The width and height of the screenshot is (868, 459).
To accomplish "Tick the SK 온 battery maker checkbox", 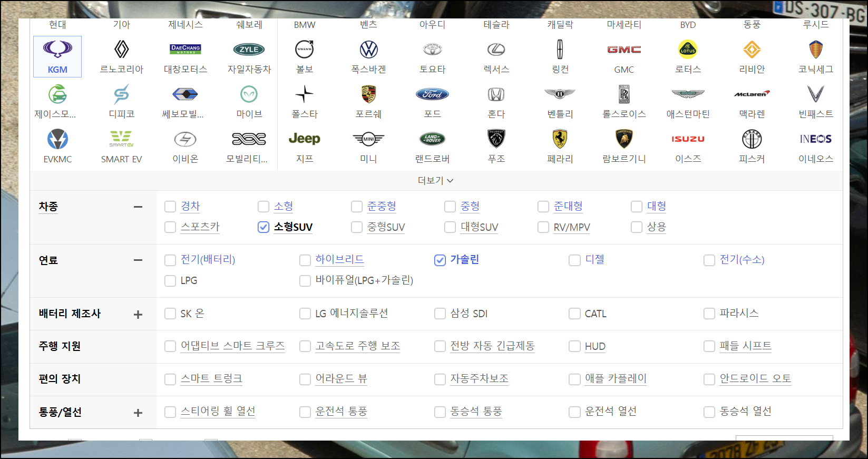I will [170, 314].
